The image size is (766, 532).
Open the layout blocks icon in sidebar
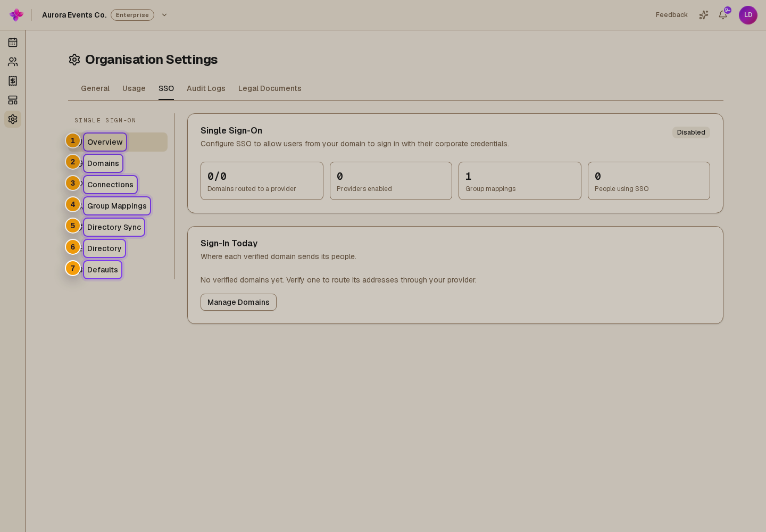click(x=13, y=100)
